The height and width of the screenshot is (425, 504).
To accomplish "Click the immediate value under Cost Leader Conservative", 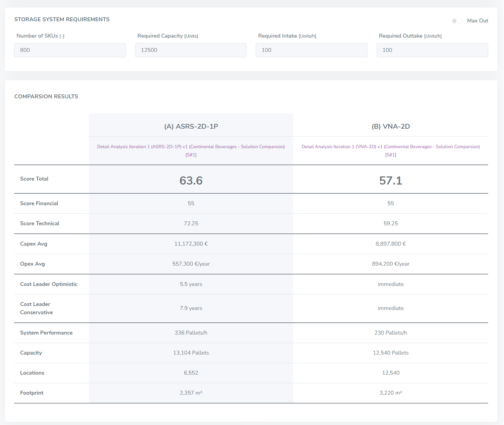I will (x=391, y=308).
